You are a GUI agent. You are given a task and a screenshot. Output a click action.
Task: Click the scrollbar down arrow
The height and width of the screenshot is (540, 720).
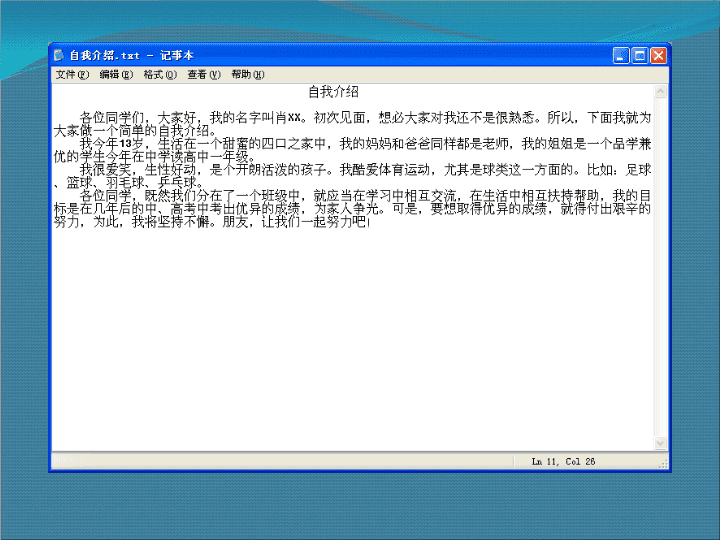click(x=660, y=443)
